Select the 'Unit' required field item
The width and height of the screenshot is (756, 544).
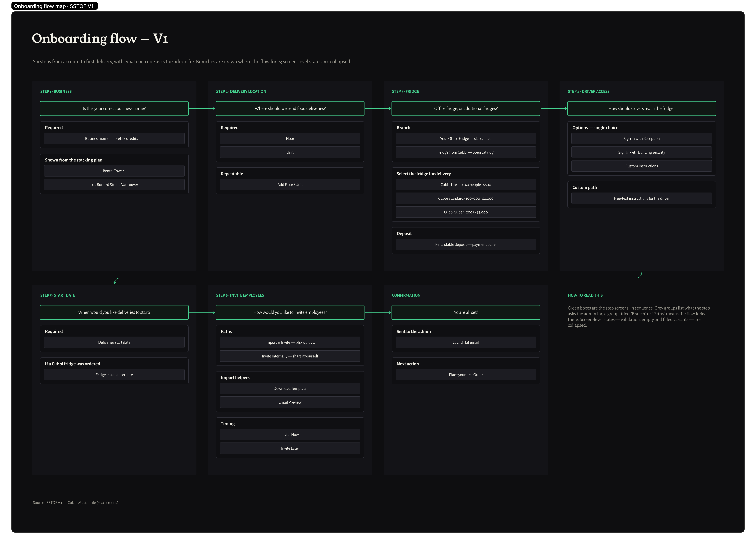coord(290,152)
